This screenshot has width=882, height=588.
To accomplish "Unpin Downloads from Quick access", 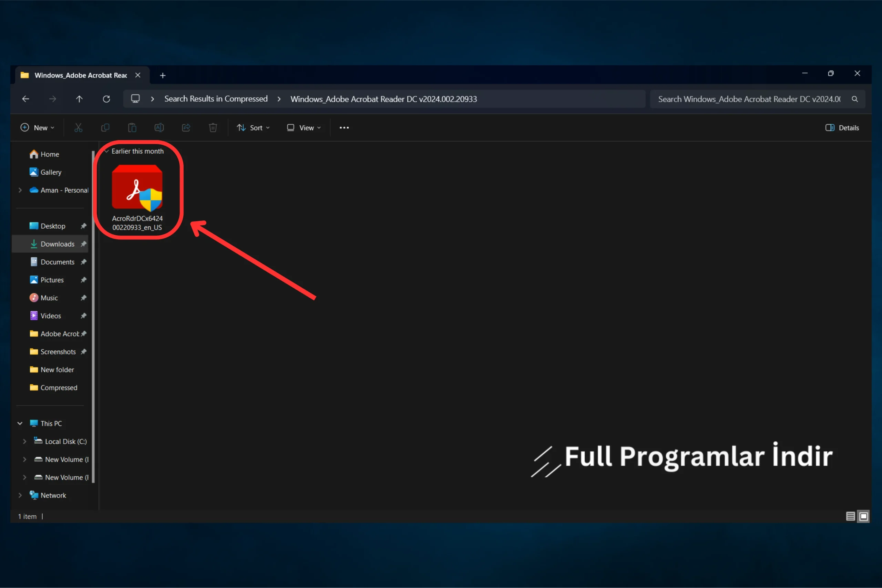I will click(84, 244).
